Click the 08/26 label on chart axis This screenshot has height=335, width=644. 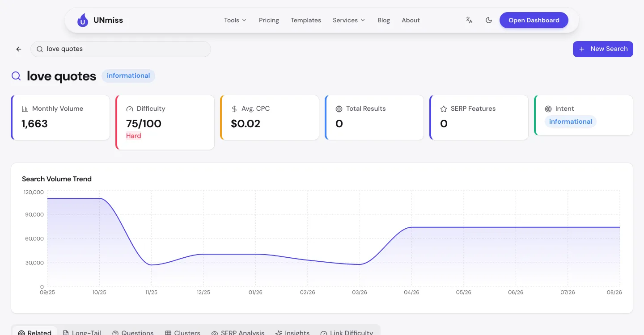[x=614, y=292]
